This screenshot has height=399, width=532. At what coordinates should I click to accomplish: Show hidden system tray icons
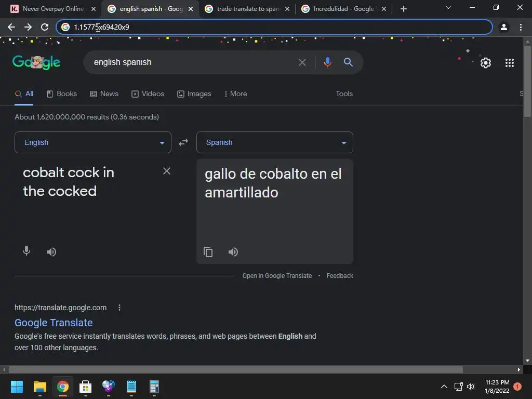(x=444, y=387)
